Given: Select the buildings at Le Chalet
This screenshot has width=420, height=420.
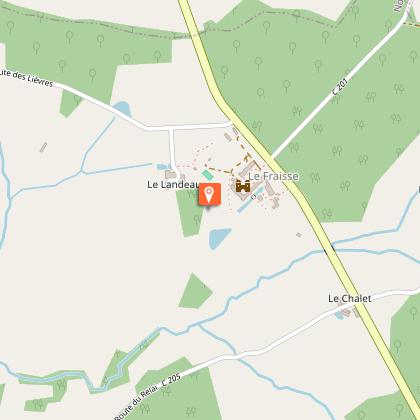Looking at the screenshot, I should pyautogui.click(x=348, y=312).
